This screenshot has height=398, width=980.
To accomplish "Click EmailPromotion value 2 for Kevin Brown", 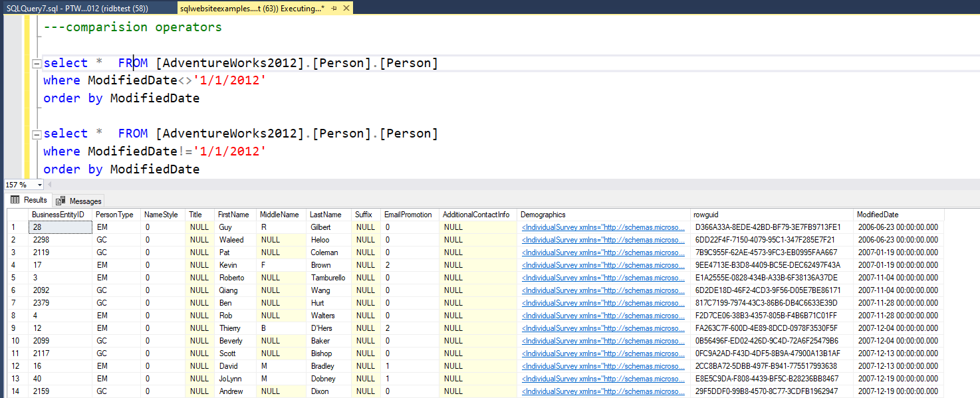I will click(410, 265).
